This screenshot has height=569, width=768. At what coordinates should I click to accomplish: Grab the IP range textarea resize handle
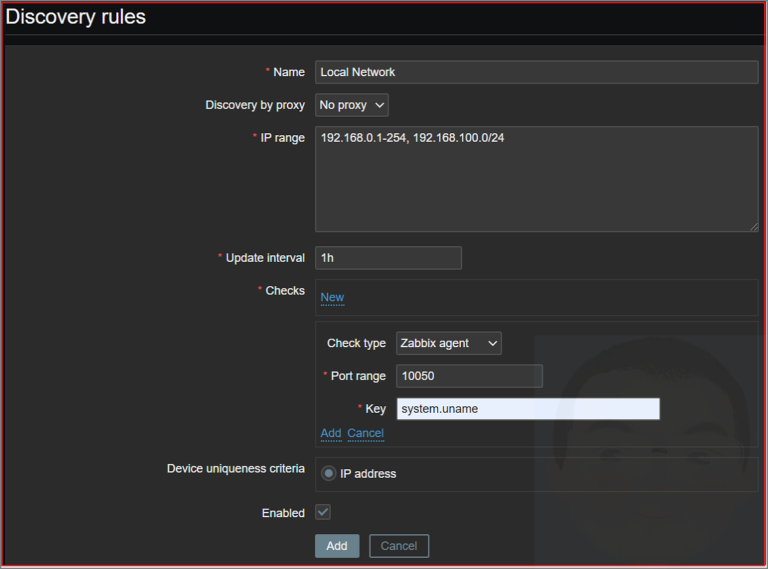pos(753,227)
